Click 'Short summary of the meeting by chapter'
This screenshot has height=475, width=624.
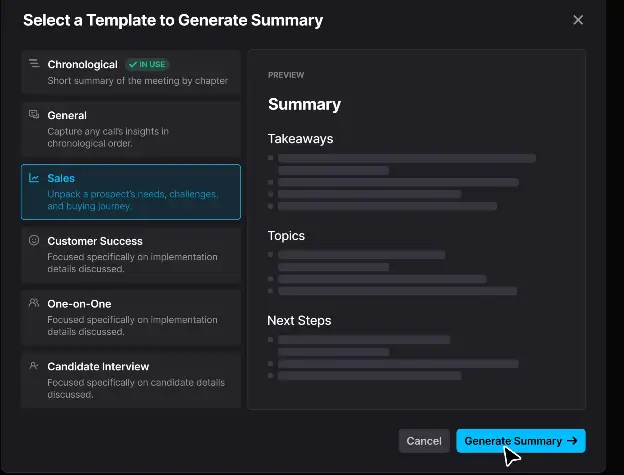tap(138, 81)
